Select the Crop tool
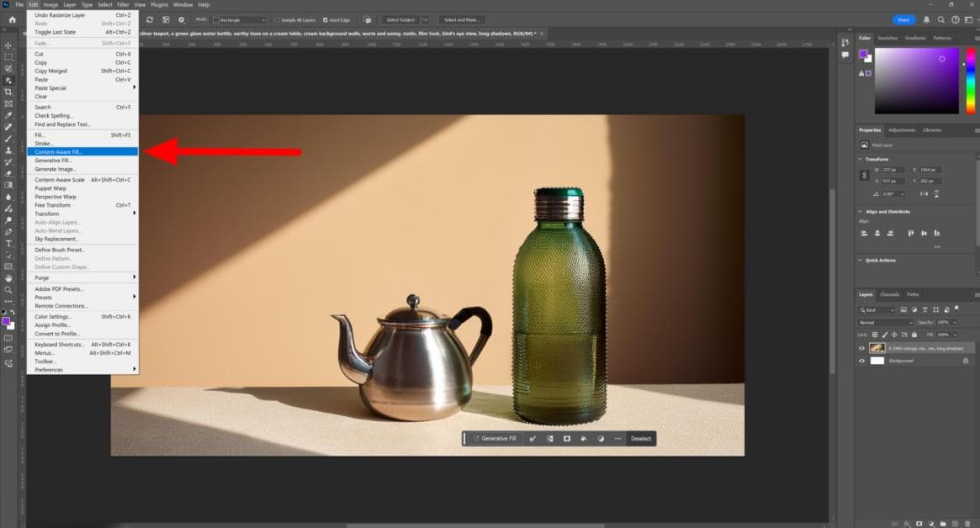The height and width of the screenshot is (528, 980). click(x=8, y=92)
